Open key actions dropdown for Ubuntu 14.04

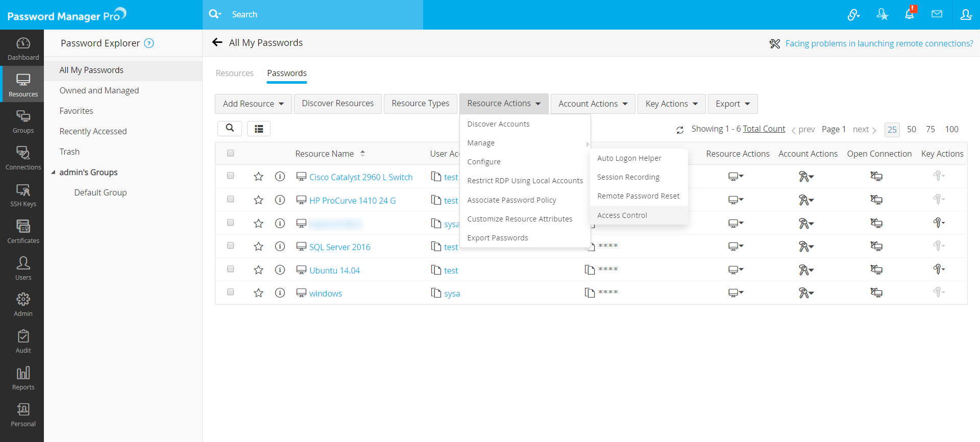point(939,269)
